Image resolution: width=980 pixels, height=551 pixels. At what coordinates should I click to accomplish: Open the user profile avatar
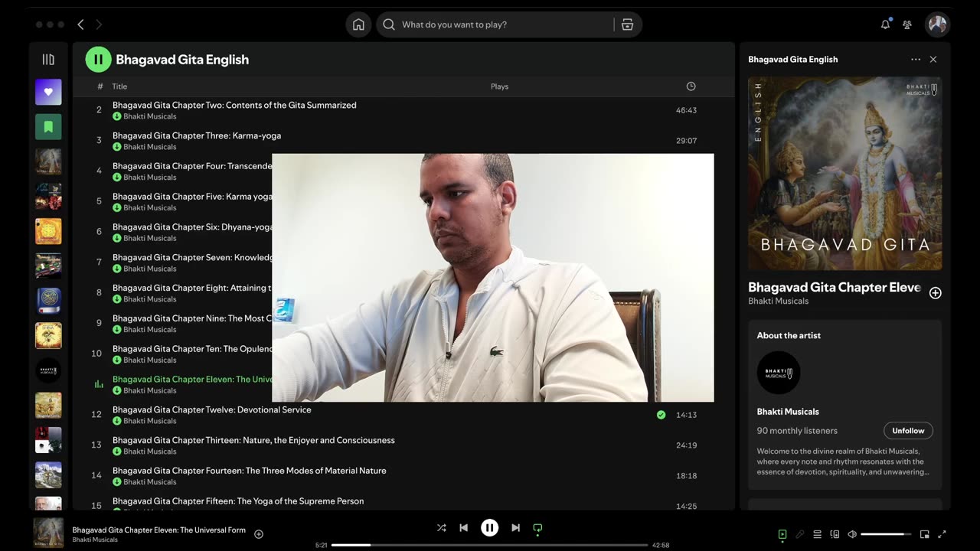click(x=937, y=24)
